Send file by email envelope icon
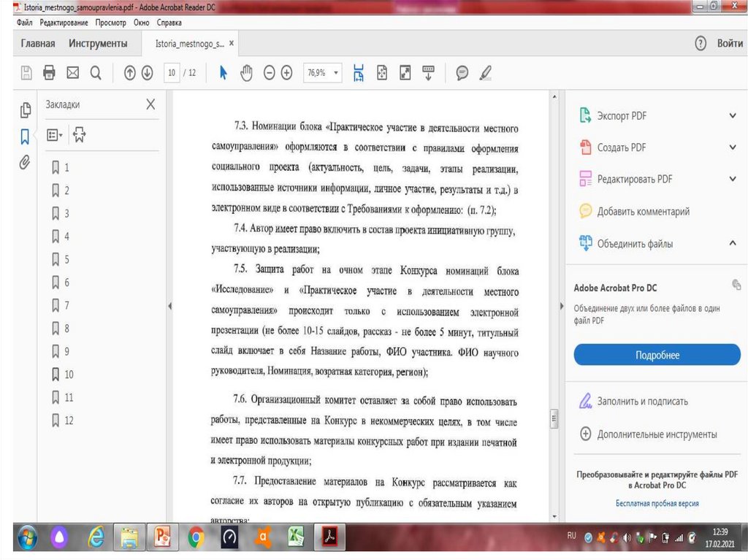748x560 pixels. [x=72, y=72]
